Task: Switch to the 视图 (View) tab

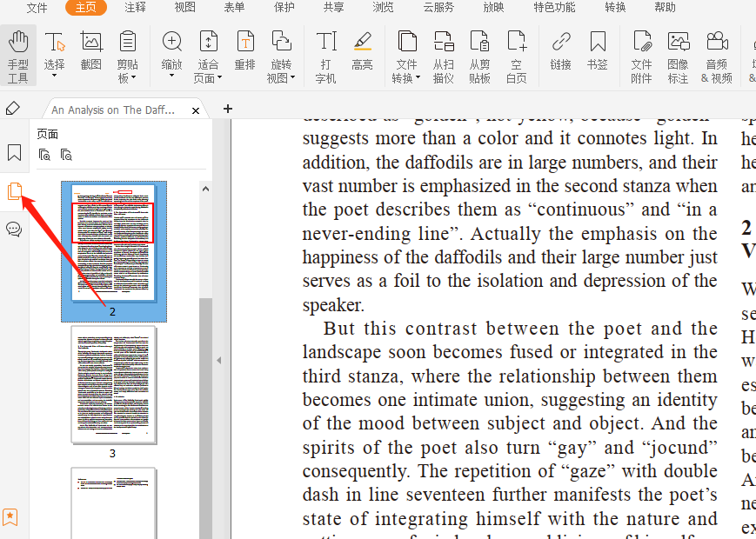Action: tap(184, 8)
